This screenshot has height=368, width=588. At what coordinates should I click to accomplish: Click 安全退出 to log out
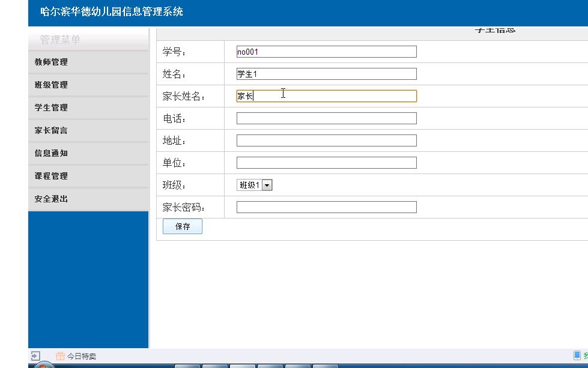click(x=88, y=199)
